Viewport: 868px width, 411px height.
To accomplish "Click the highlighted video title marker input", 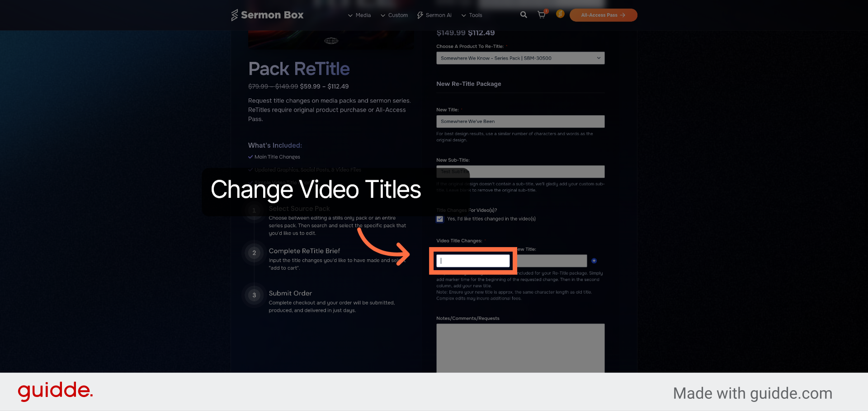I will pos(473,261).
